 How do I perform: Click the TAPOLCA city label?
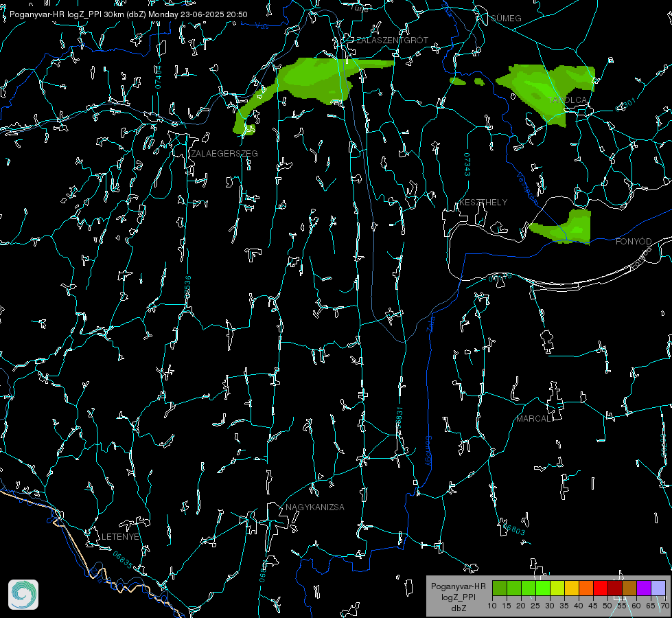[568, 100]
